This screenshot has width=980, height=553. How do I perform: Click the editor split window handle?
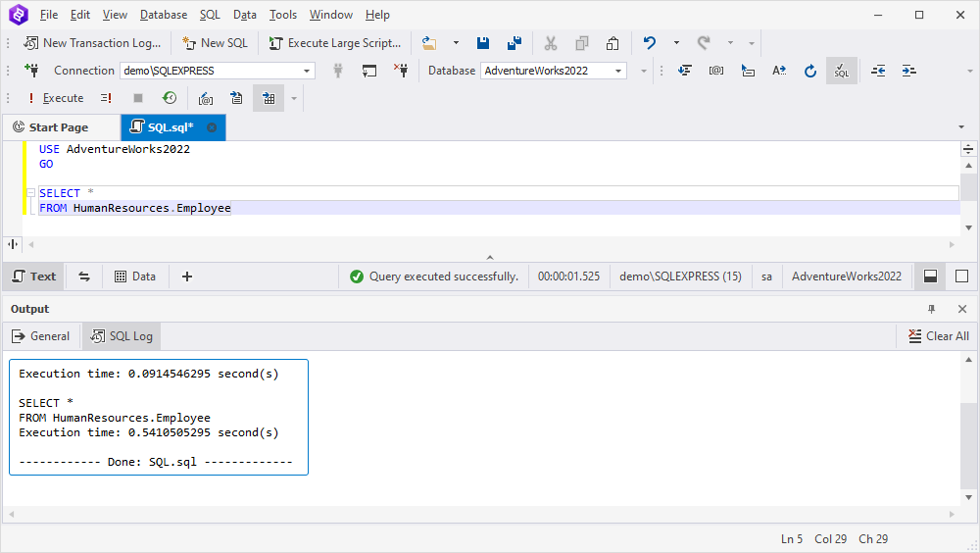(968, 149)
